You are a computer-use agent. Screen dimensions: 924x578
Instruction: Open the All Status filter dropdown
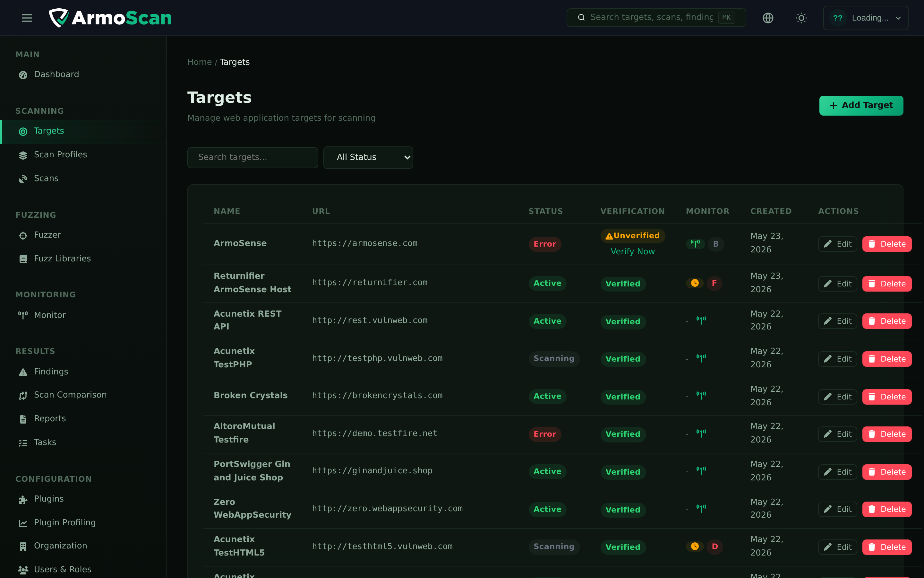pyautogui.click(x=368, y=157)
